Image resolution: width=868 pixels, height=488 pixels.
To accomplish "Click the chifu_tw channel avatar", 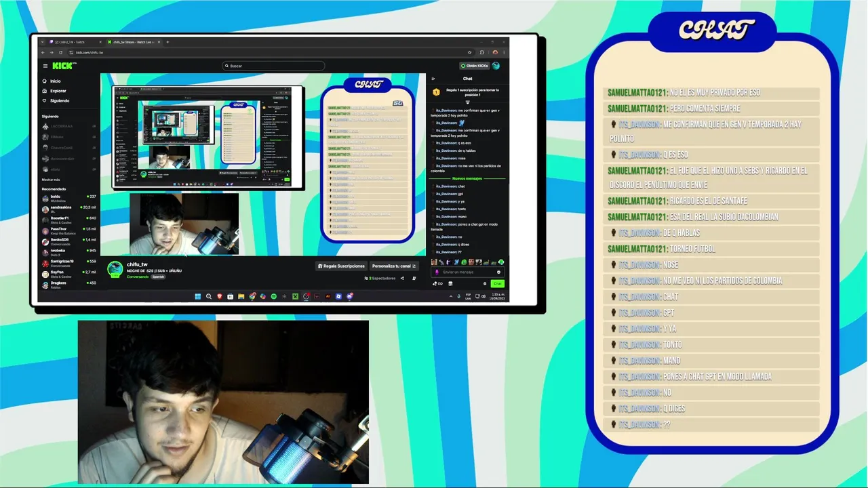I will [115, 268].
